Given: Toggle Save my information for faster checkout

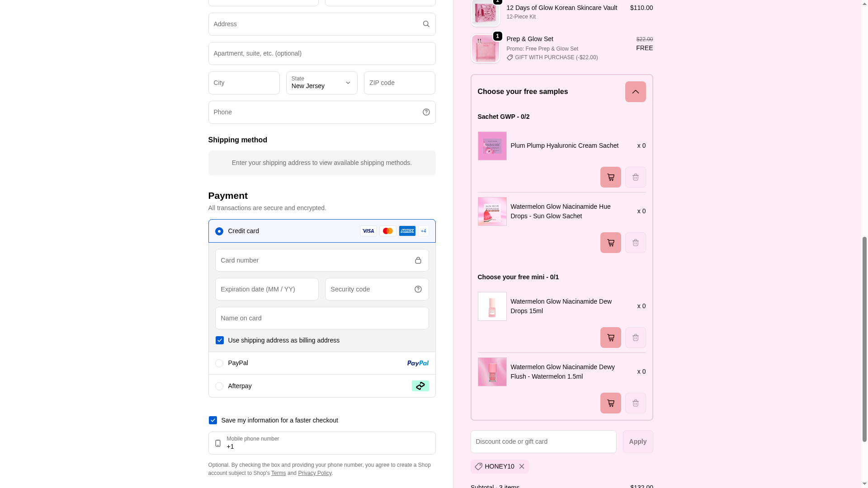Looking at the screenshot, I should pos(213,420).
